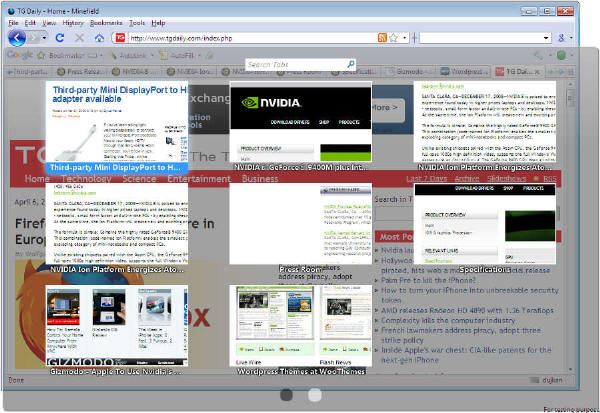
Task: Open the search box dropdown arrow
Action: 546,38
